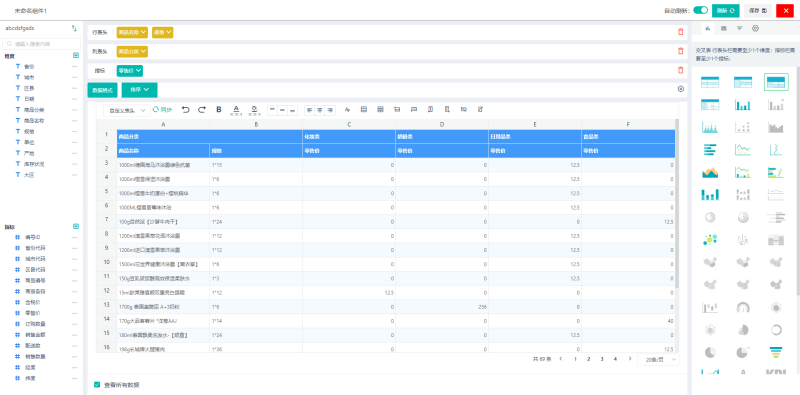Click the redo arrow in table toolbar
This screenshot has height=395, width=800.
(202, 109)
